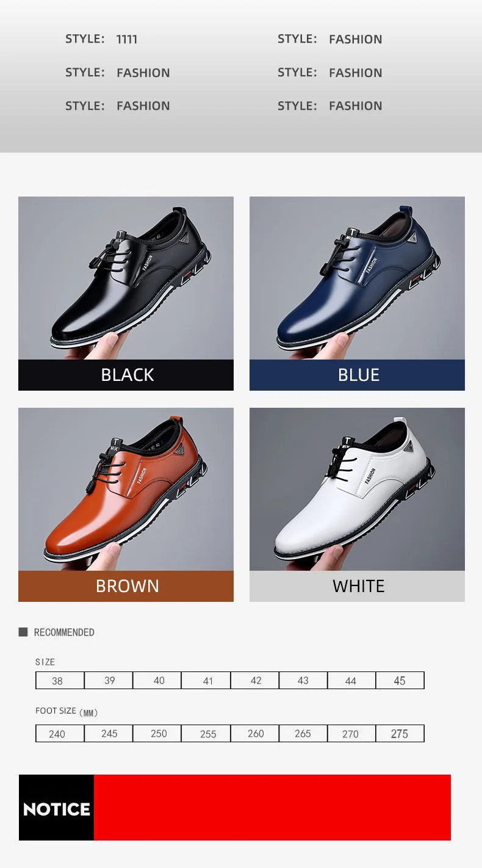Select the blue shoe photo
Screen dimensions: 482x868
[357, 278]
